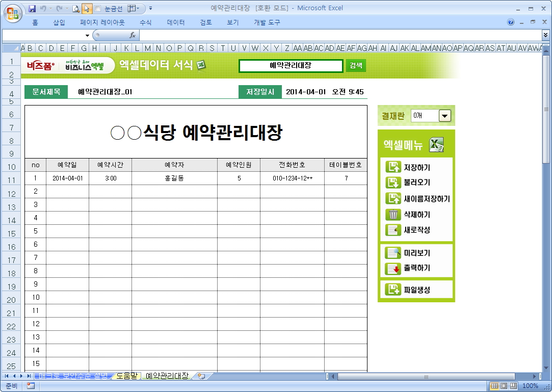Select the Select Objects pointer icon
This screenshot has width=552, height=392.
pos(87,9)
